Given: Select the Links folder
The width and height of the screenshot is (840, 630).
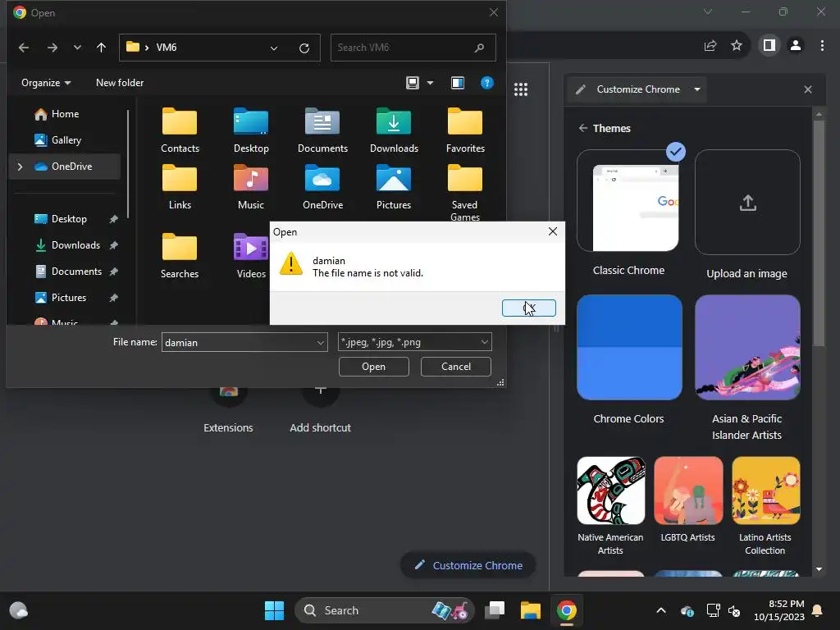Looking at the screenshot, I should (x=180, y=188).
